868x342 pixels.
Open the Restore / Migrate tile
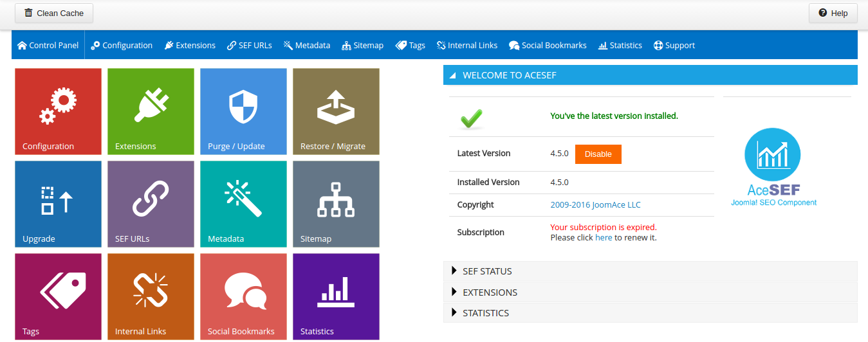point(336,112)
